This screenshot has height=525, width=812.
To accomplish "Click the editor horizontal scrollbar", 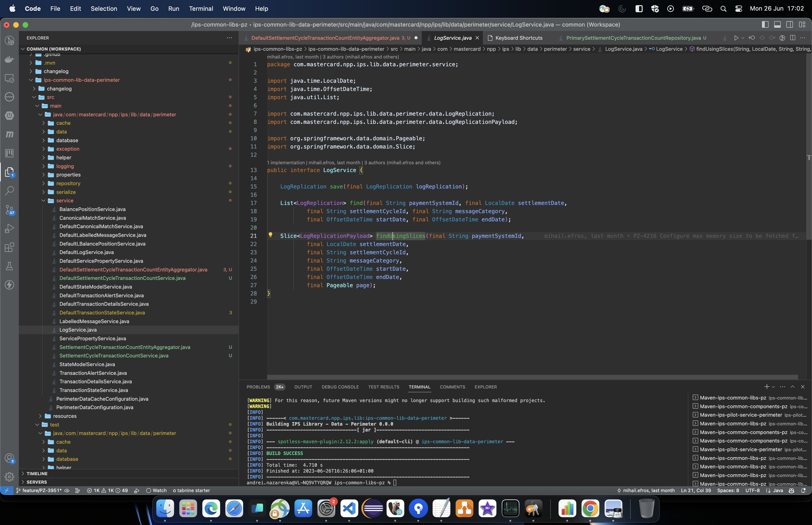I will click(x=532, y=377).
